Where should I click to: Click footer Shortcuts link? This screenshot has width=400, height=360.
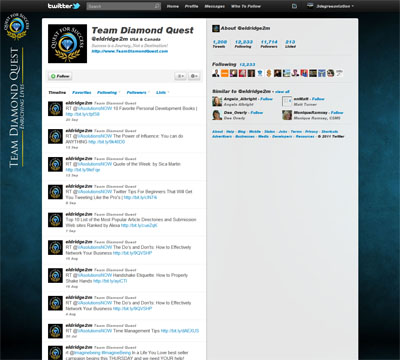(x=330, y=132)
